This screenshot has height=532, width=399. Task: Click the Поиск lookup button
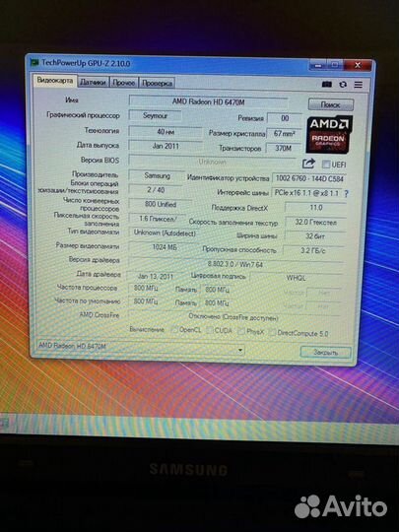click(x=330, y=104)
